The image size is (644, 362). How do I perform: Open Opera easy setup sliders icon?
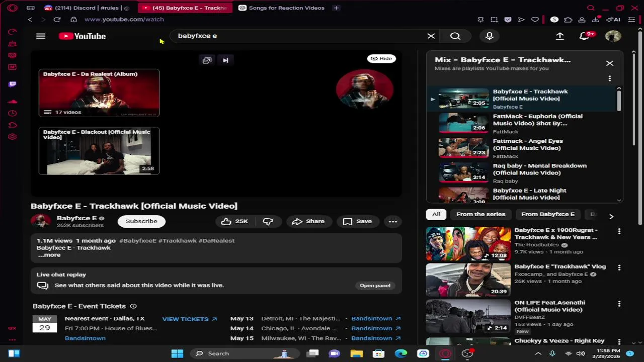[631, 20]
